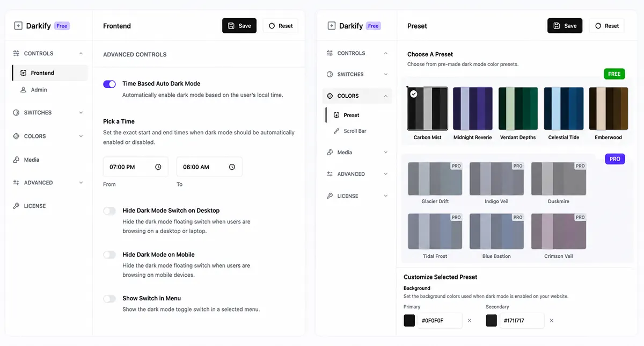This screenshot has height=346, width=644.
Task: Click the Switches icon in right sidebar
Action: (330, 74)
